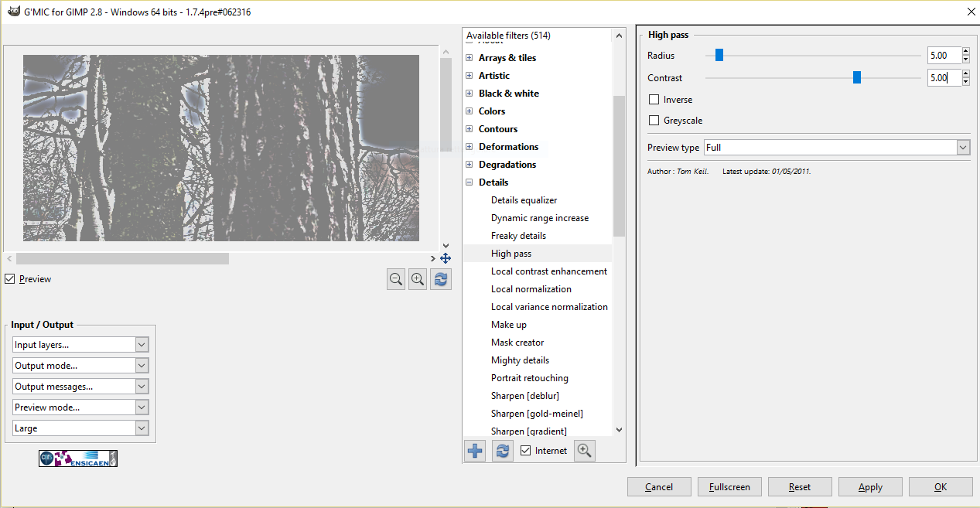Screen dimensions: 980x508
Task: Click the Cancel button
Action: click(659, 486)
